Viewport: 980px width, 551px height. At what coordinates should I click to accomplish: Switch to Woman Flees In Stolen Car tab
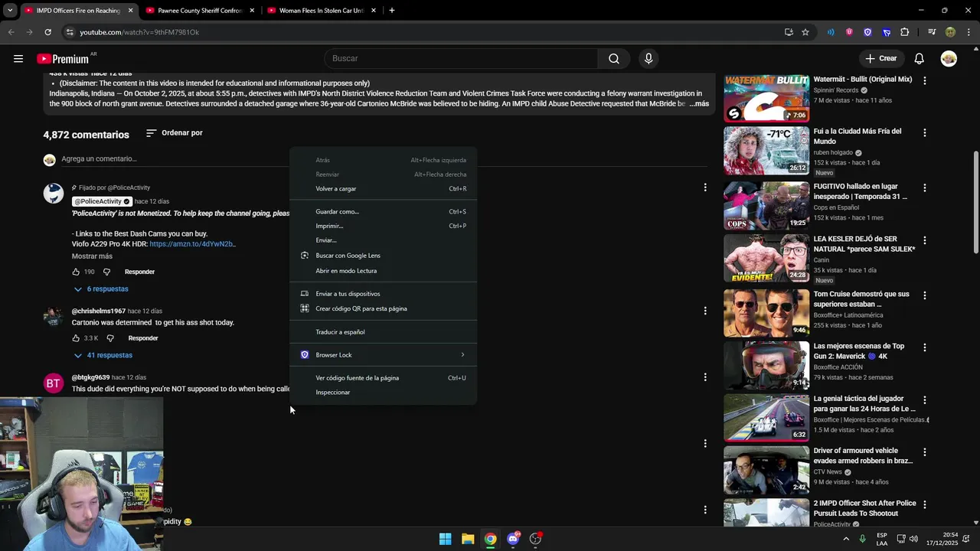pos(321,11)
